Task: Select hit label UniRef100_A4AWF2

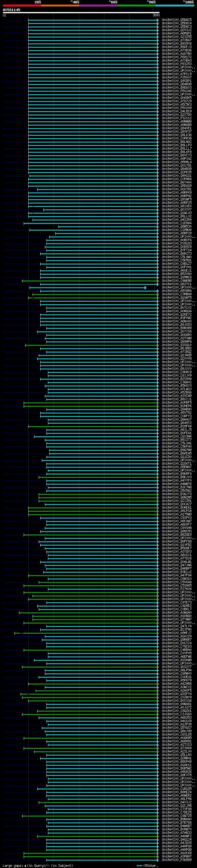Action: (177, 836)
